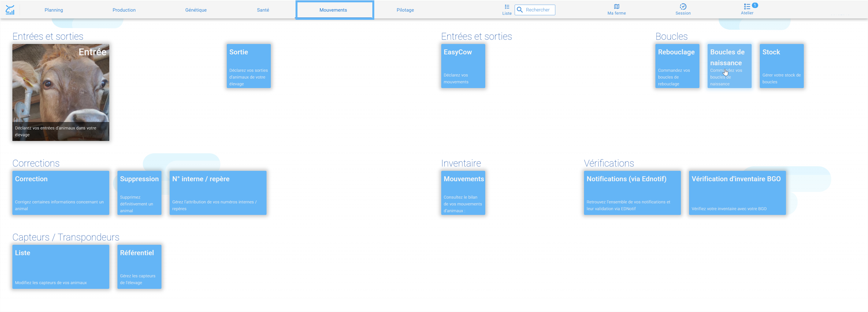Open the Session icon
Image resolution: width=868 pixels, height=312 pixels.
pos(683,7)
